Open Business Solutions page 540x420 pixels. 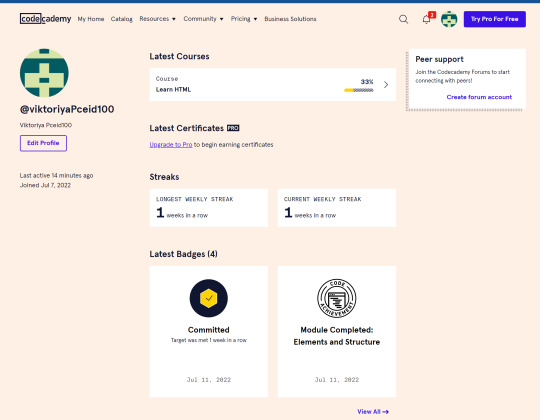[x=290, y=19]
